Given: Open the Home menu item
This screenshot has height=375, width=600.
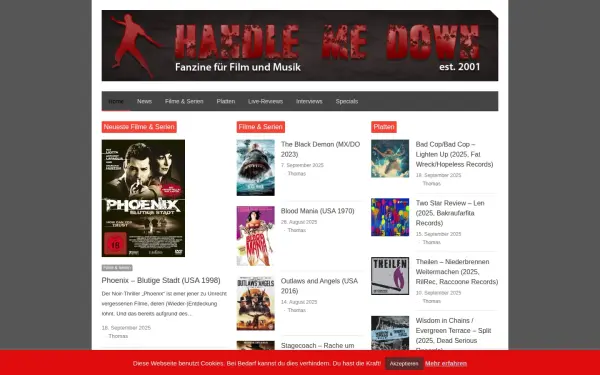Looking at the screenshot, I should click(116, 101).
